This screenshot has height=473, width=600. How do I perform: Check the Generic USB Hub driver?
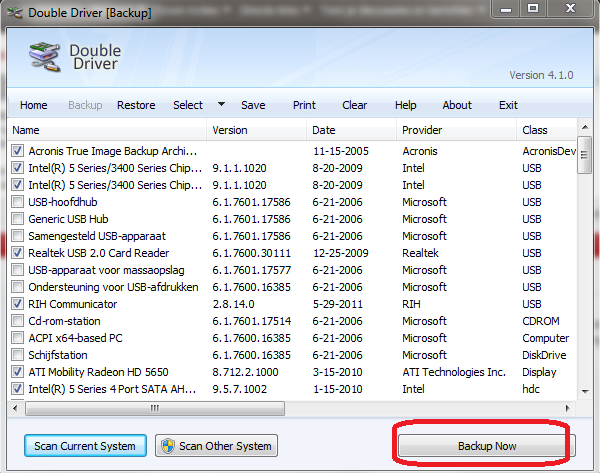pos(18,219)
